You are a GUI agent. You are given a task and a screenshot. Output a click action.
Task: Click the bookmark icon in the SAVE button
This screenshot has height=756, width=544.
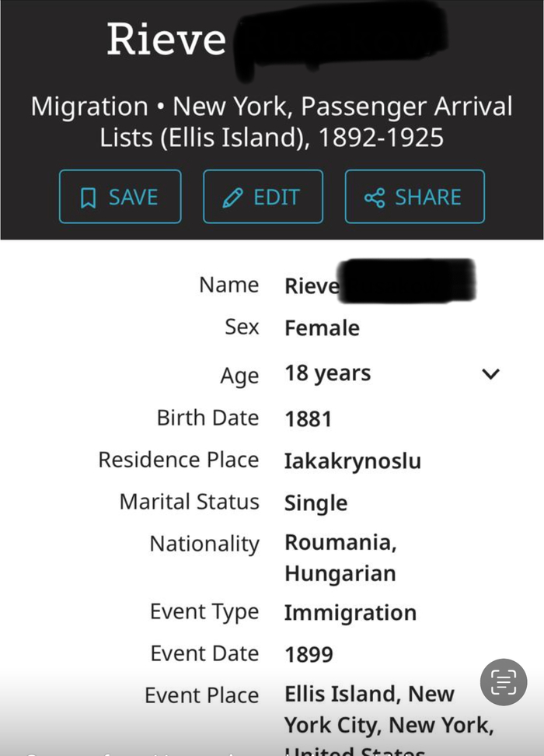coord(88,198)
